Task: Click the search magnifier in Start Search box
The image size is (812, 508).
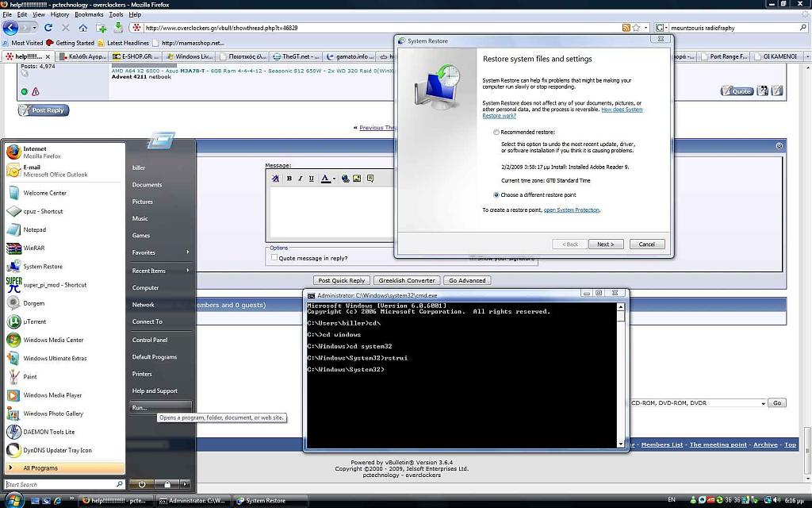Action: click(120, 484)
